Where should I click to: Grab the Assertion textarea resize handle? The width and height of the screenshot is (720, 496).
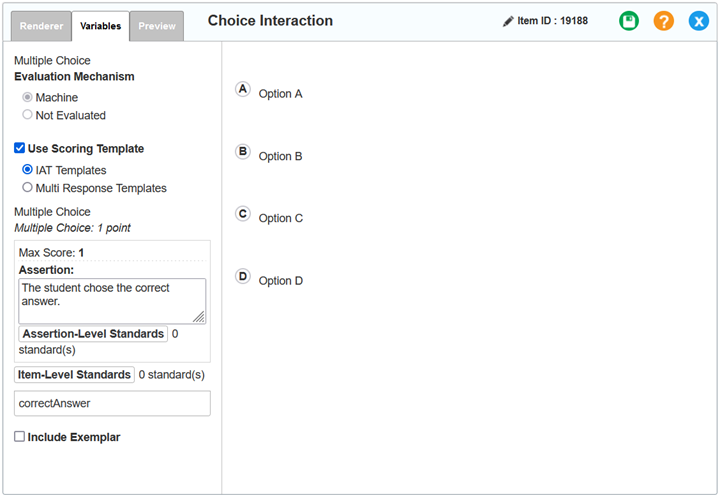pyautogui.click(x=199, y=317)
